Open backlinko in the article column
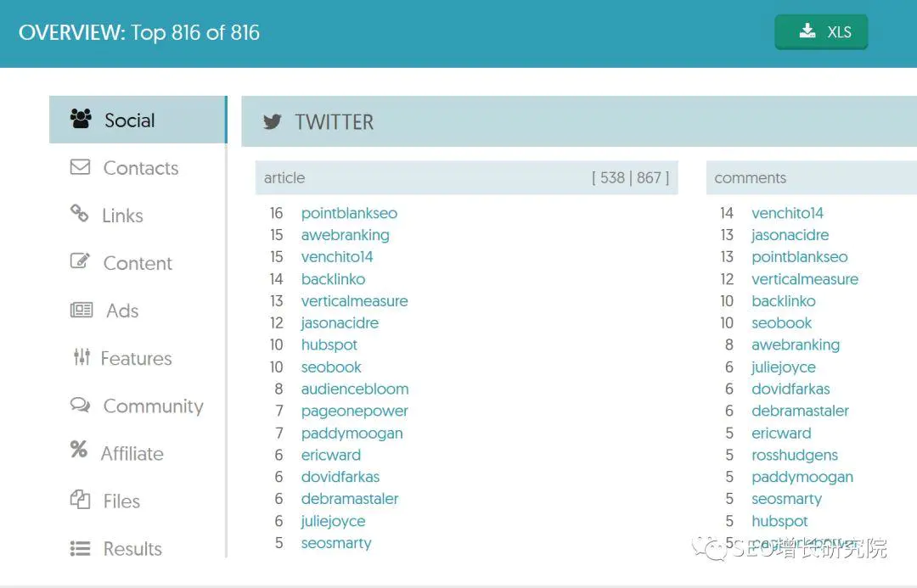Viewport: 917px width, 588px height. pyautogui.click(x=334, y=279)
